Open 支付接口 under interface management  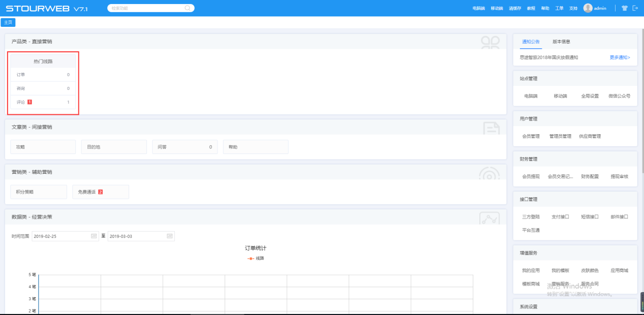point(560,216)
